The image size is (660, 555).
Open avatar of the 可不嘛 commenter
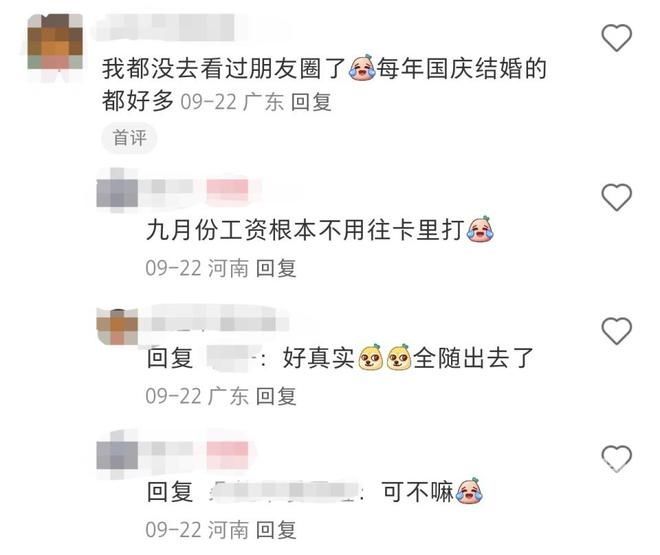tap(117, 454)
